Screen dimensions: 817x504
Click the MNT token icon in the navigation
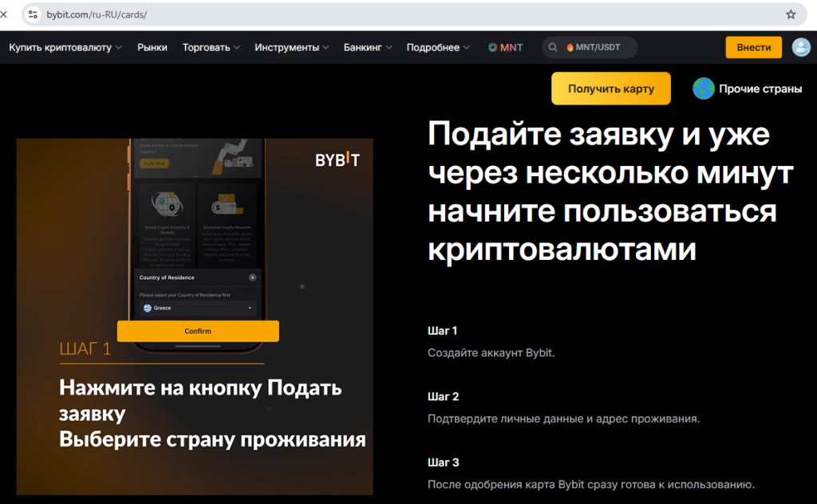pos(492,47)
